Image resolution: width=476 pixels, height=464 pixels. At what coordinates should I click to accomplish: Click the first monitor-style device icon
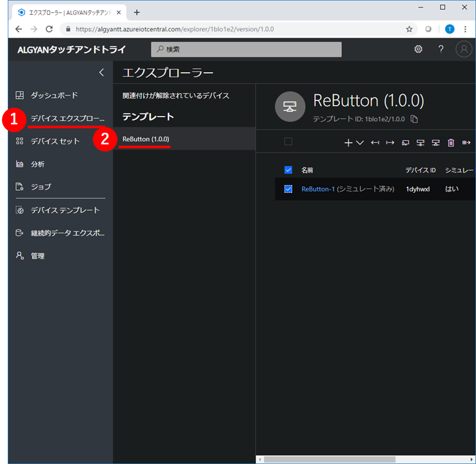tap(405, 143)
